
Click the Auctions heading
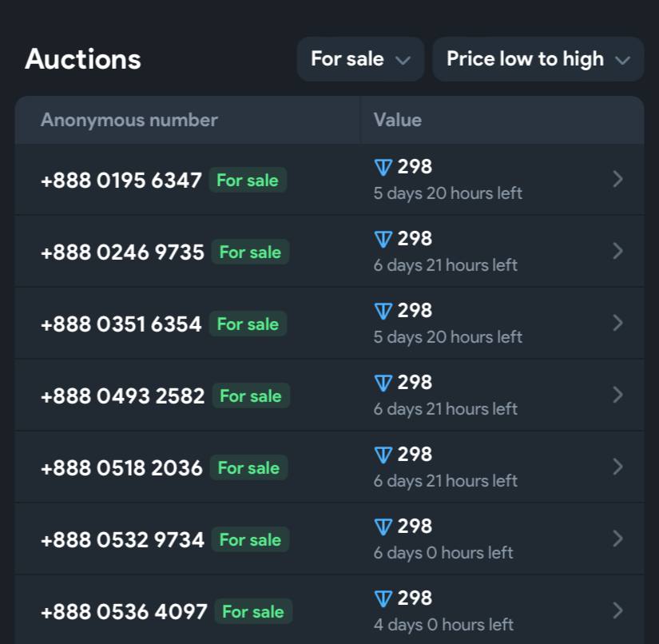tap(83, 59)
